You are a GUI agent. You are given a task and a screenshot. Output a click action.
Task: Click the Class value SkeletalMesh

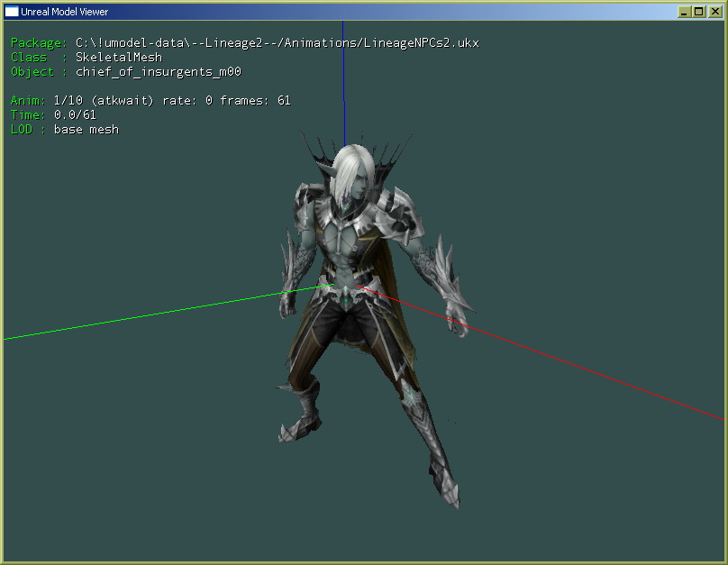[119, 58]
